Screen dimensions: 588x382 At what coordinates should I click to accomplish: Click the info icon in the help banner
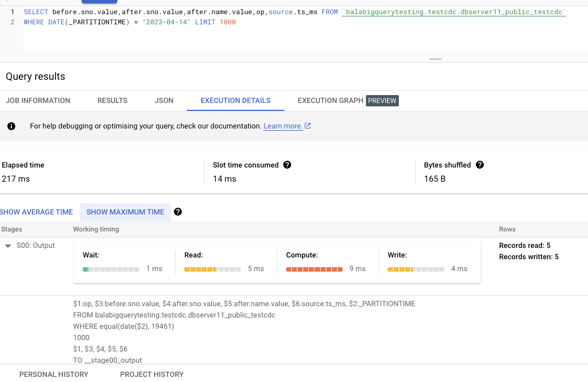11,126
